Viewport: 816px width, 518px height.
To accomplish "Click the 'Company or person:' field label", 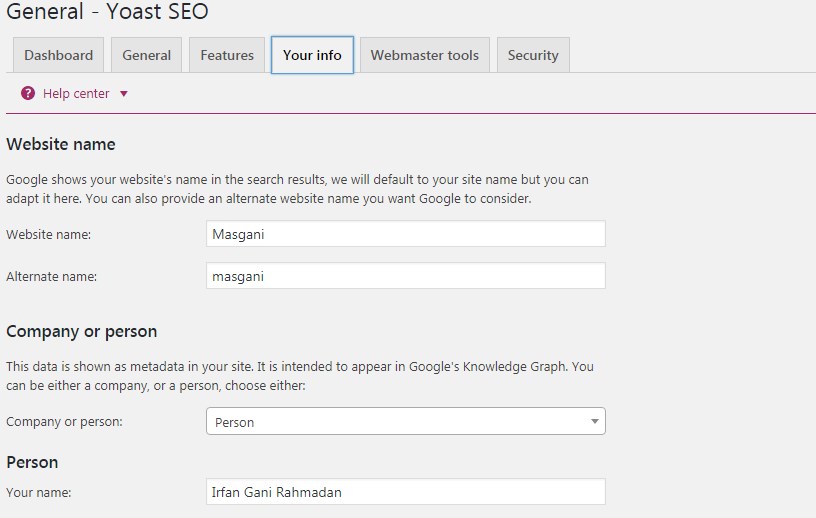I will pyautogui.click(x=65, y=422).
